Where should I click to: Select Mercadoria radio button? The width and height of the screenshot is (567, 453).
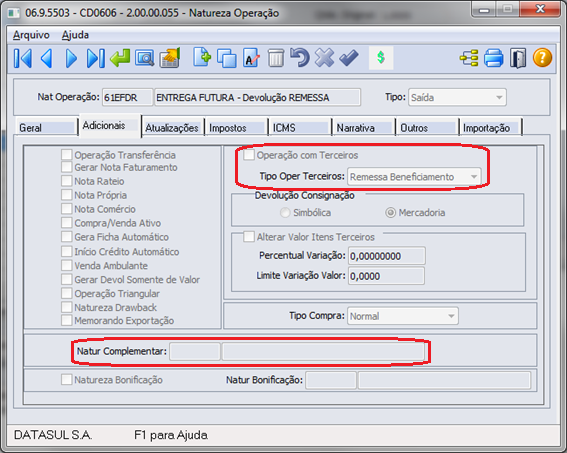pyautogui.click(x=391, y=213)
